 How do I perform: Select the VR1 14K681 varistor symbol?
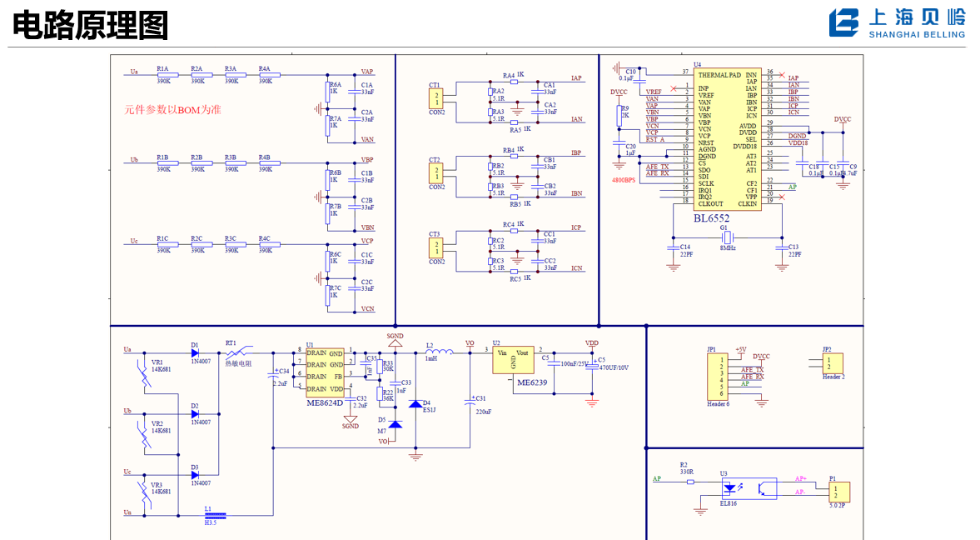pos(145,374)
